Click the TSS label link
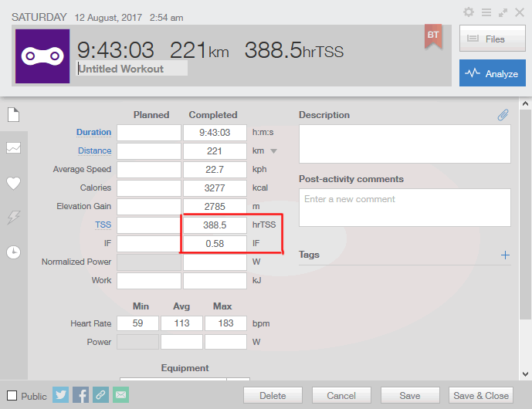 pyautogui.click(x=103, y=225)
